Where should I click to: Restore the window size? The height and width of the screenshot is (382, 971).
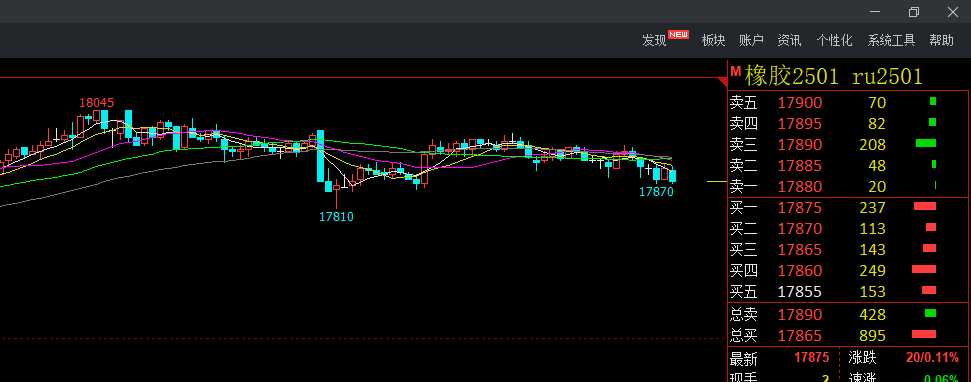point(913,12)
